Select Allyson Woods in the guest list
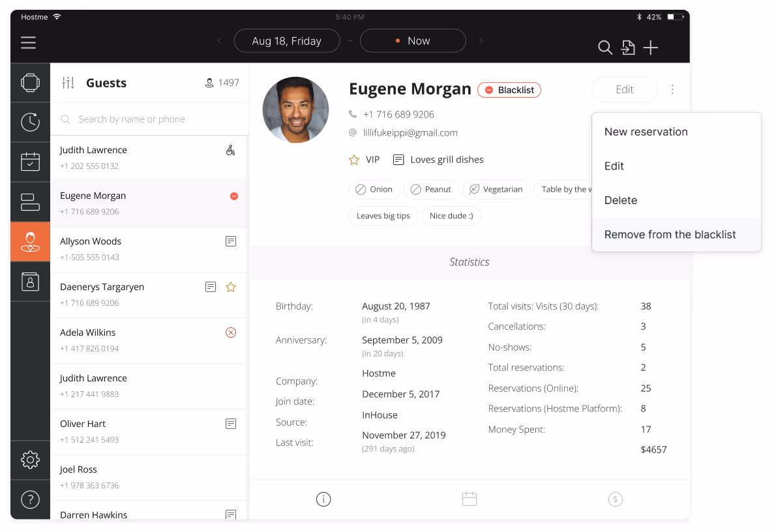 [149, 250]
